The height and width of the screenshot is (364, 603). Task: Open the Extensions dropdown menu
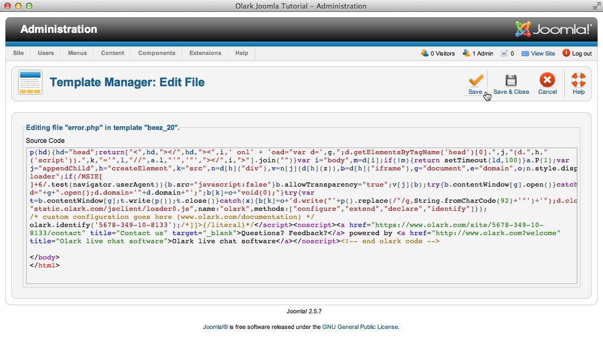point(205,53)
